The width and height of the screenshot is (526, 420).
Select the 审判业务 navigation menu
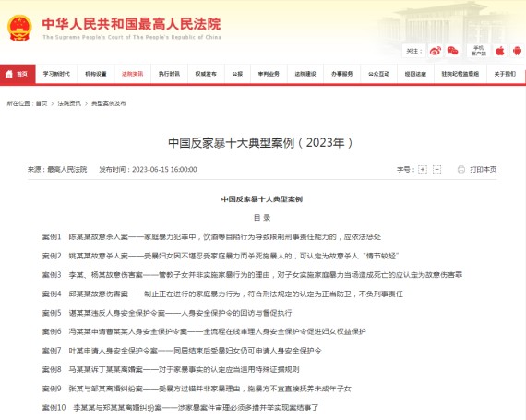coord(269,74)
